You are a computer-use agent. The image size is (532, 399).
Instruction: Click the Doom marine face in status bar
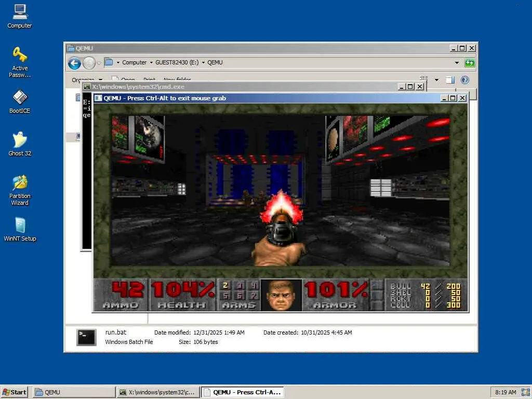[281, 295]
